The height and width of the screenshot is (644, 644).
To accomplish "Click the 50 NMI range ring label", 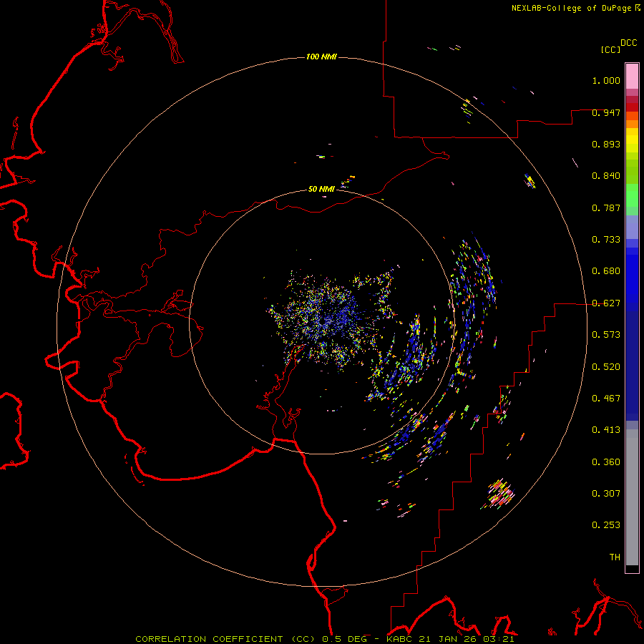I will click(x=321, y=189).
